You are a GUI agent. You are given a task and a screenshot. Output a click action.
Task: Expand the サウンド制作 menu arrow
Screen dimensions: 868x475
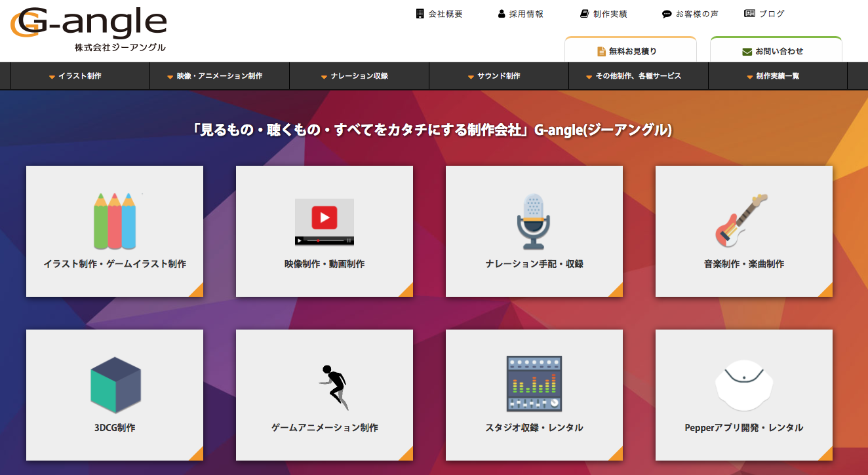(471, 77)
